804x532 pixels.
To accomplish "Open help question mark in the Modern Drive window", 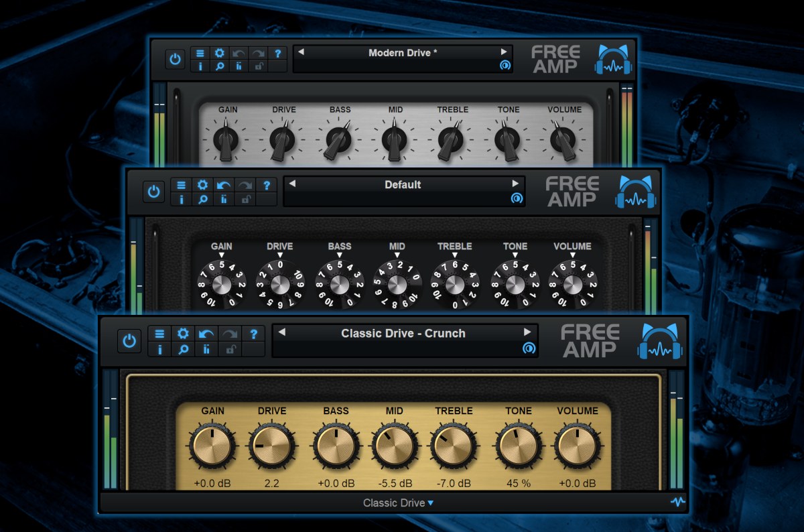I will [277, 53].
